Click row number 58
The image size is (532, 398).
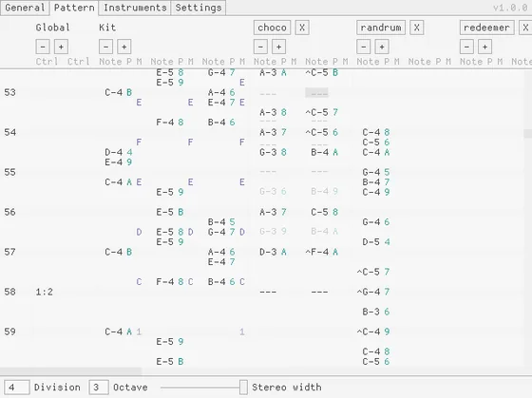coord(9,292)
